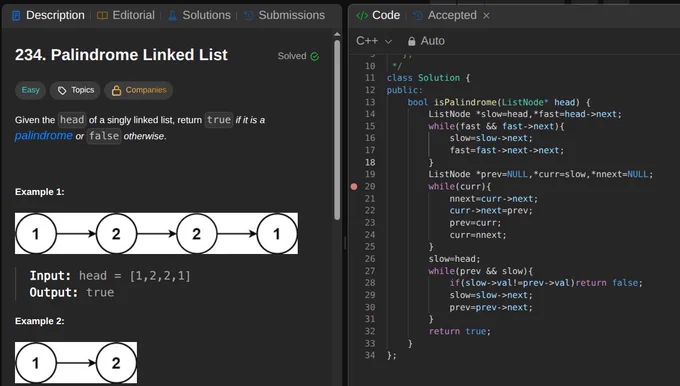Click 'bool isPalindrome' function declaration
Screen dimensions: 680x386
[499, 102]
